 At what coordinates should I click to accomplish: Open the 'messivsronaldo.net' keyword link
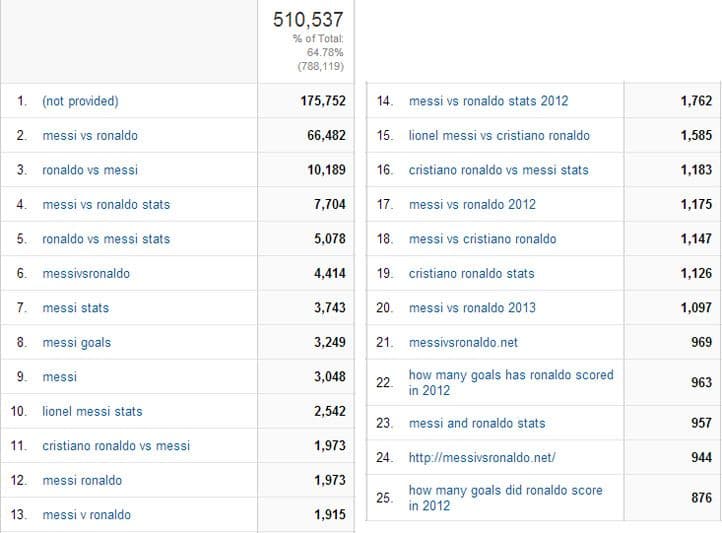click(x=464, y=343)
